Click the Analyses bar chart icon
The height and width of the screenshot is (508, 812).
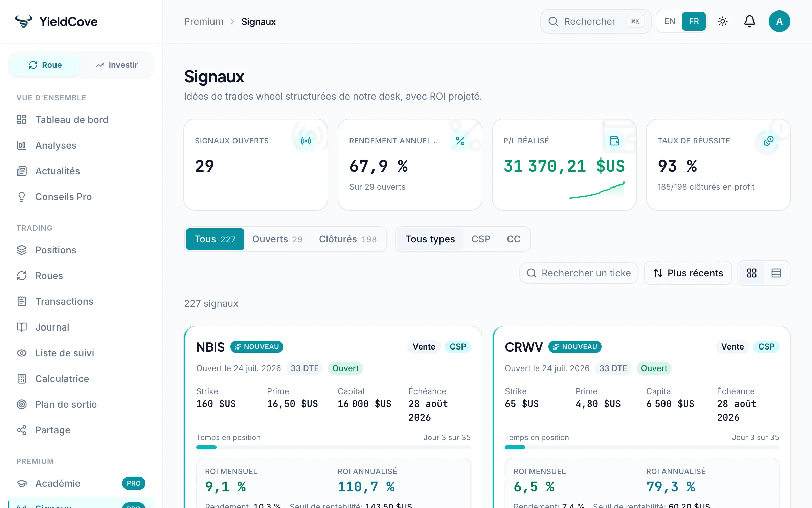22,145
